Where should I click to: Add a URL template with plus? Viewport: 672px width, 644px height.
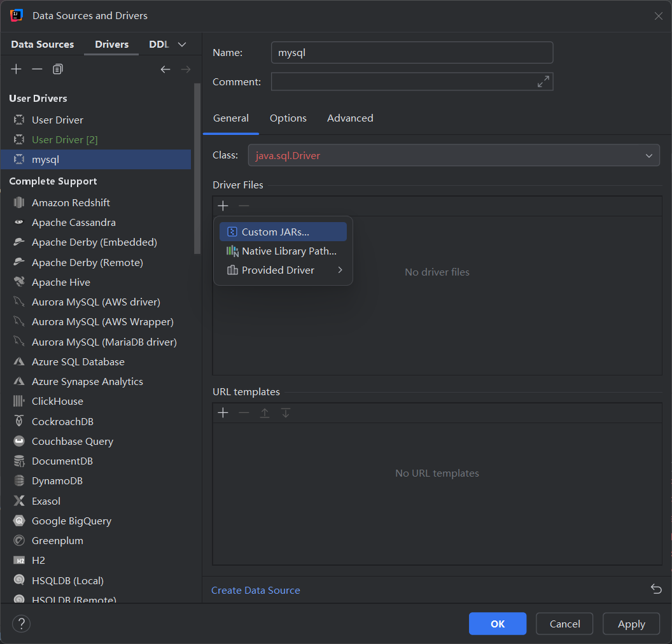tap(223, 413)
